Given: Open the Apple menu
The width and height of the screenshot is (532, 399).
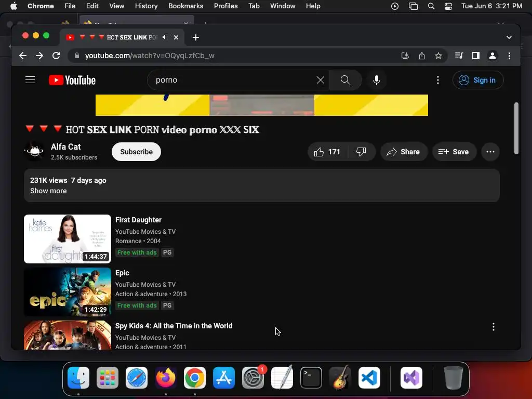Looking at the screenshot, I should coord(14,6).
